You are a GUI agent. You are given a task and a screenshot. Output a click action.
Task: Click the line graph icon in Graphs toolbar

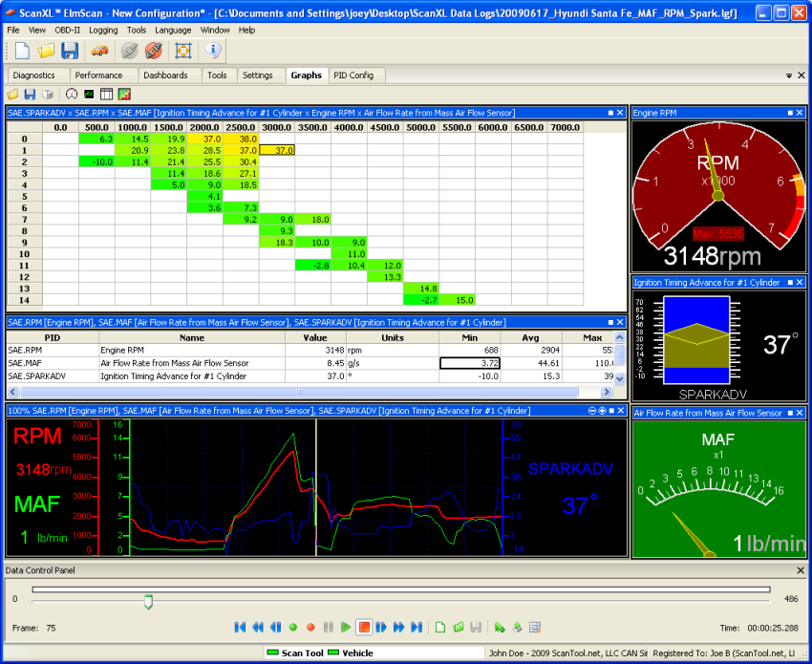tap(89, 95)
